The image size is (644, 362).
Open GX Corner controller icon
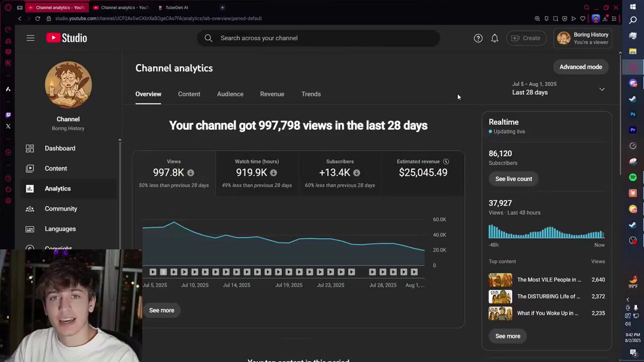(20, 8)
